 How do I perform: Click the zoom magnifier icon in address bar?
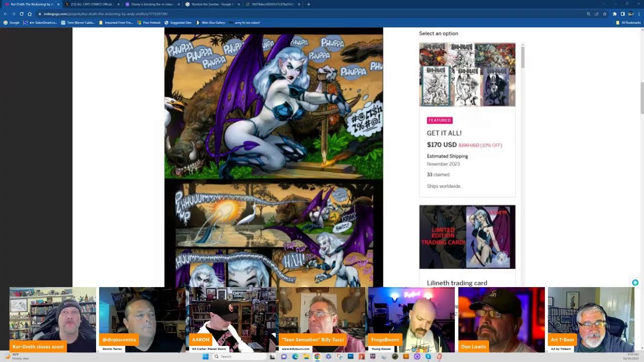click(x=588, y=14)
